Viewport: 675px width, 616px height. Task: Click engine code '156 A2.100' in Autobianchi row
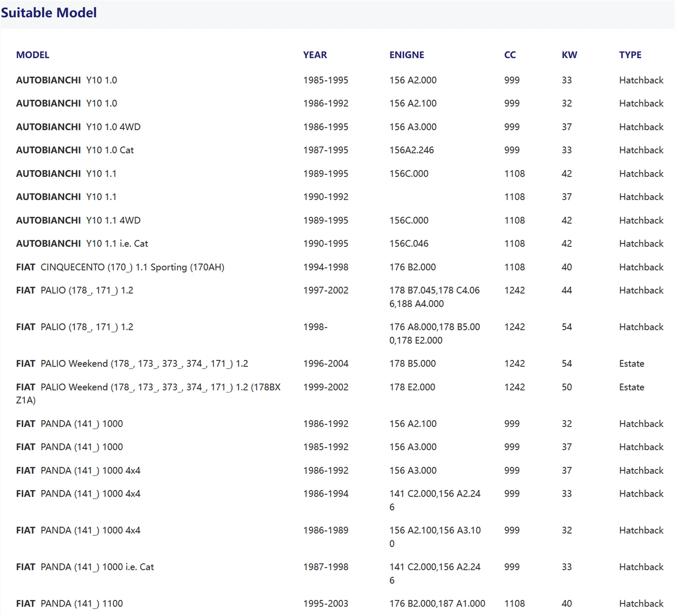(x=413, y=103)
